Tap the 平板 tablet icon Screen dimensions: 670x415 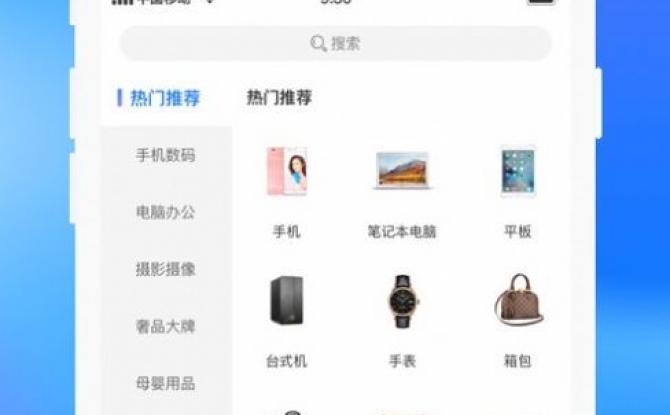pos(518,171)
